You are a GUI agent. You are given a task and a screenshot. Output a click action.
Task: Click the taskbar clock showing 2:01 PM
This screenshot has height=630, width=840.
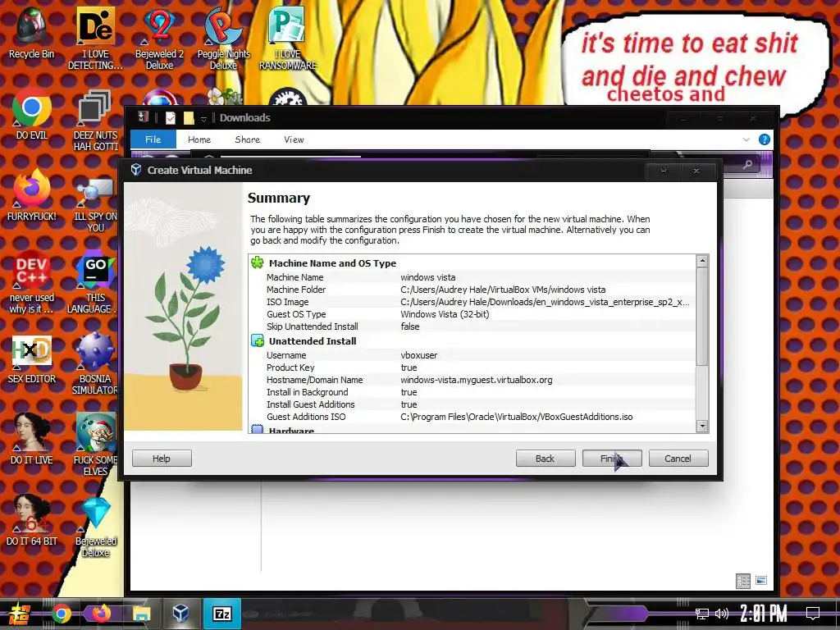764,614
